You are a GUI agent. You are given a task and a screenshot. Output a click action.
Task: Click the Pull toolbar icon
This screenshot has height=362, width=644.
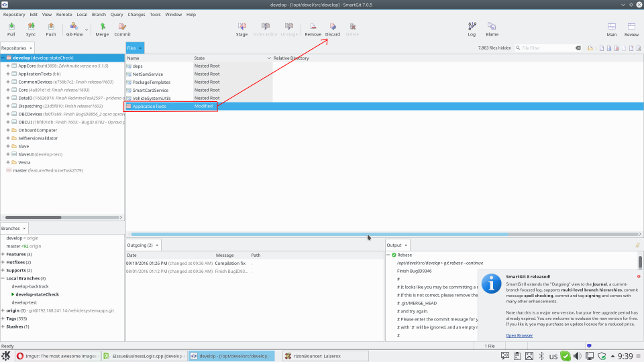pos(11,29)
